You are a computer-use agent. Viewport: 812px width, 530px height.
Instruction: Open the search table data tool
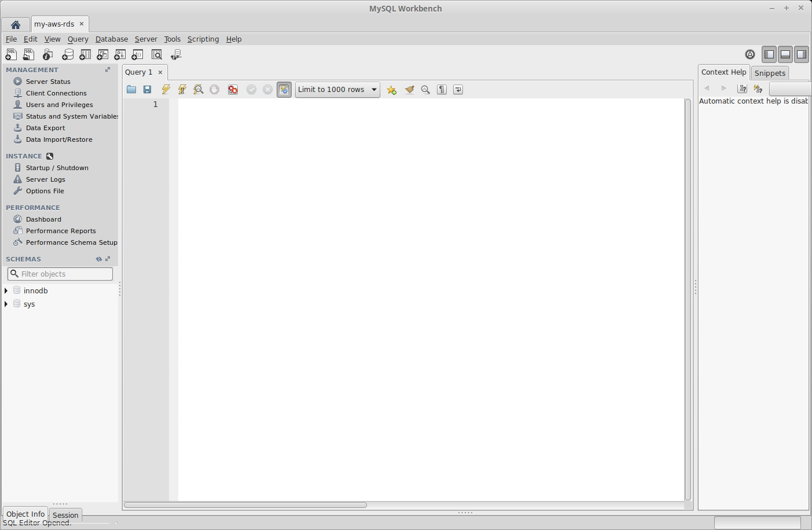pyautogui.click(x=157, y=54)
